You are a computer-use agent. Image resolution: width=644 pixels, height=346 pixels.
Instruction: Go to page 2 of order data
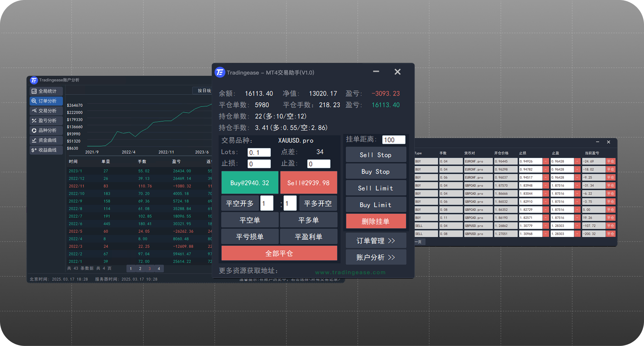pyautogui.click(x=140, y=269)
